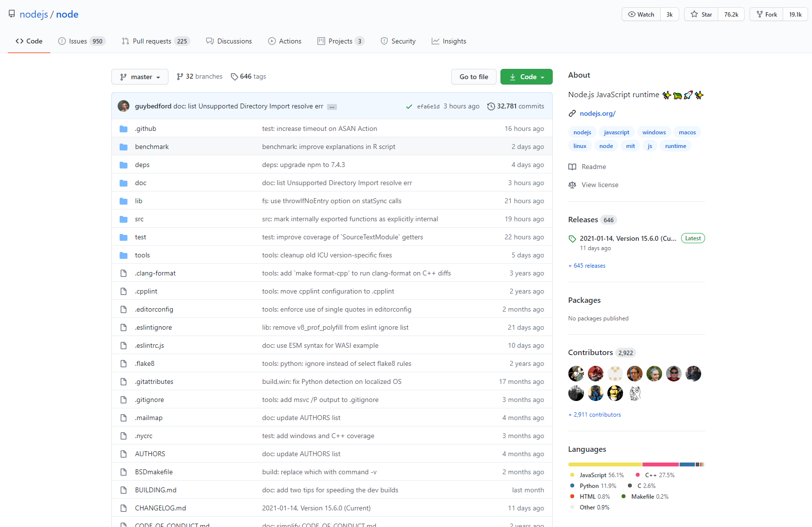Open the master branch dropdown

point(140,77)
